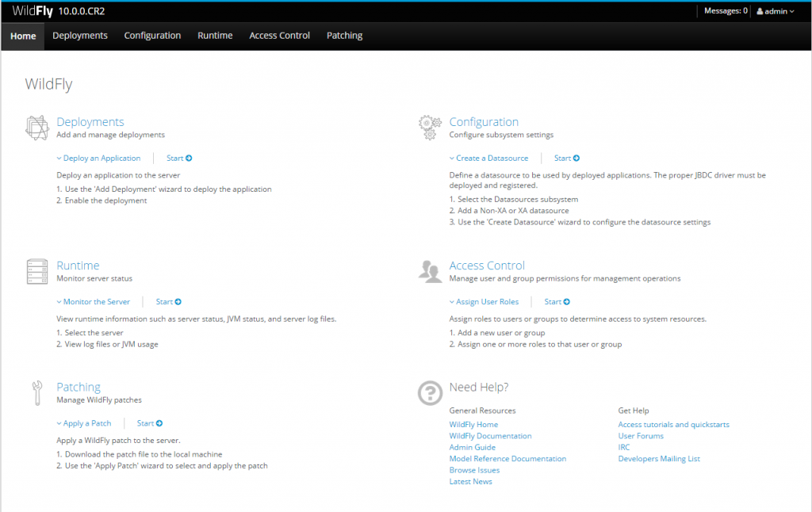Open the Patching section heading link
Image resolution: width=812 pixels, height=512 pixels.
pos(79,388)
